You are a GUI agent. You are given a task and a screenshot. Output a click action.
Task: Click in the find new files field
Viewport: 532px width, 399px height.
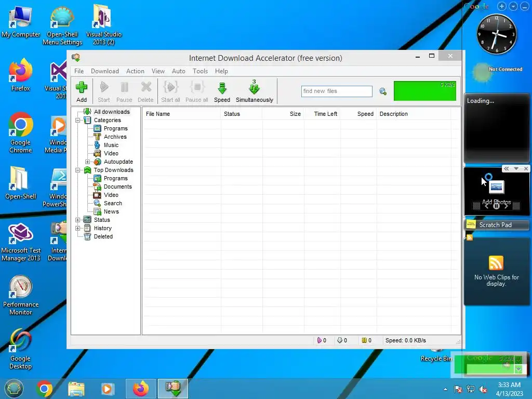click(x=337, y=91)
